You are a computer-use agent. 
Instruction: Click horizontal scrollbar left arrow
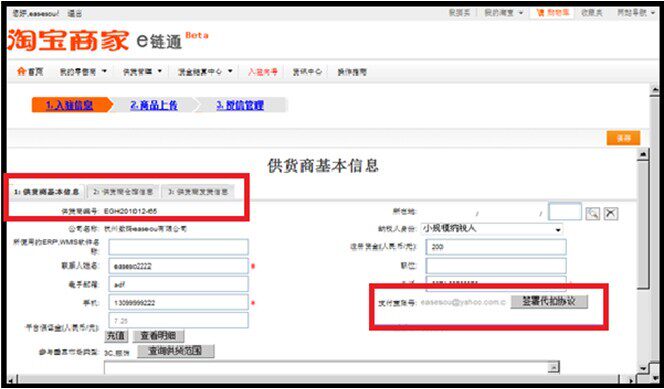pyautogui.click(x=11, y=379)
